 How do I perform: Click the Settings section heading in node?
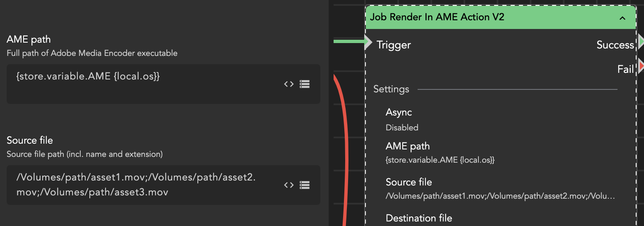coord(391,89)
